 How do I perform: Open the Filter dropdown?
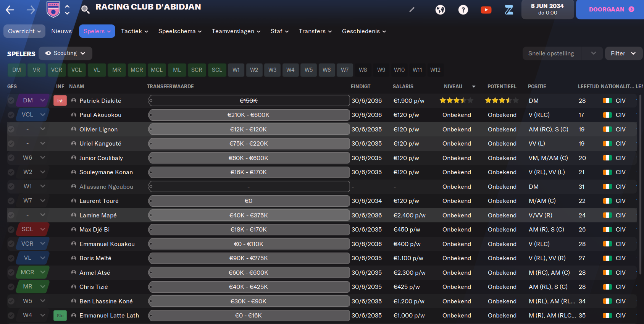[623, 53]
